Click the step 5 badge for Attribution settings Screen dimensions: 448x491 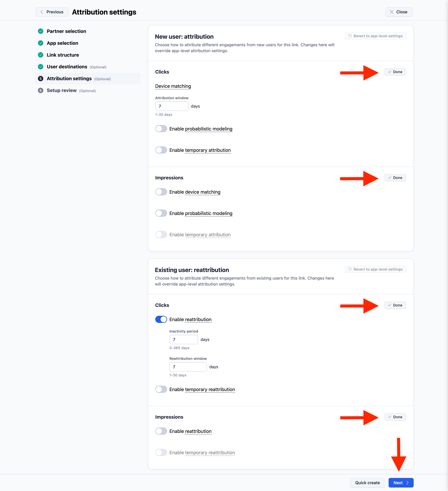40,78
